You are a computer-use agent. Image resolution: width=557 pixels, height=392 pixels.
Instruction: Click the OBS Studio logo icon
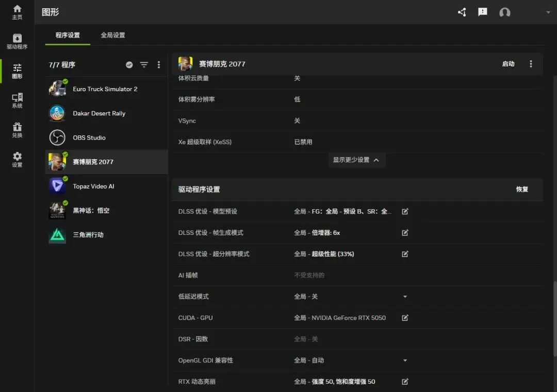57,138
